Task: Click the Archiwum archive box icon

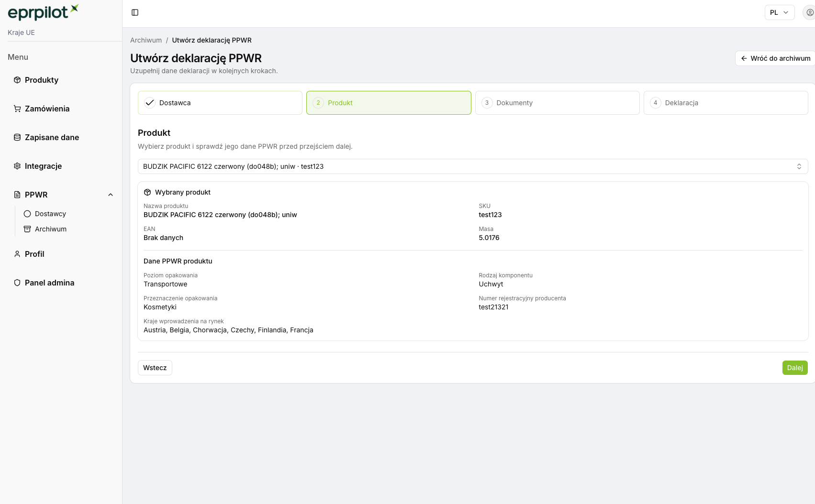Action: tap(27, 229)
